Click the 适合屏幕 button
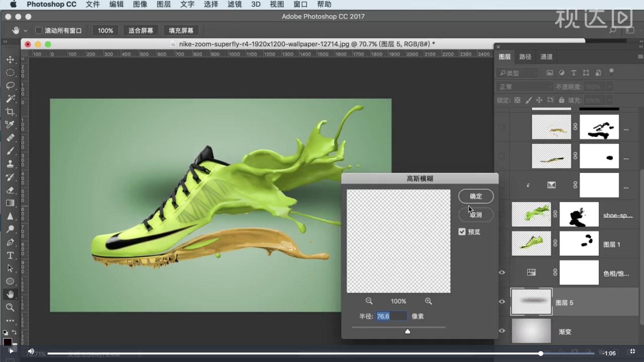Image resolution: width=644 pixels, height=362 pixels. point(141,30)
